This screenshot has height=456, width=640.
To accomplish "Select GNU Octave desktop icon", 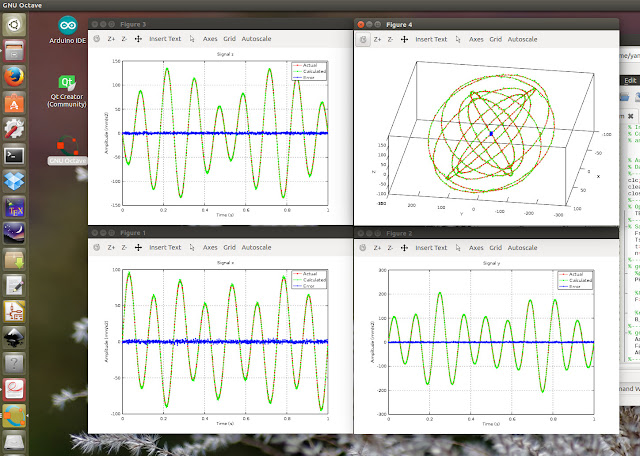I will click(67, 150).
